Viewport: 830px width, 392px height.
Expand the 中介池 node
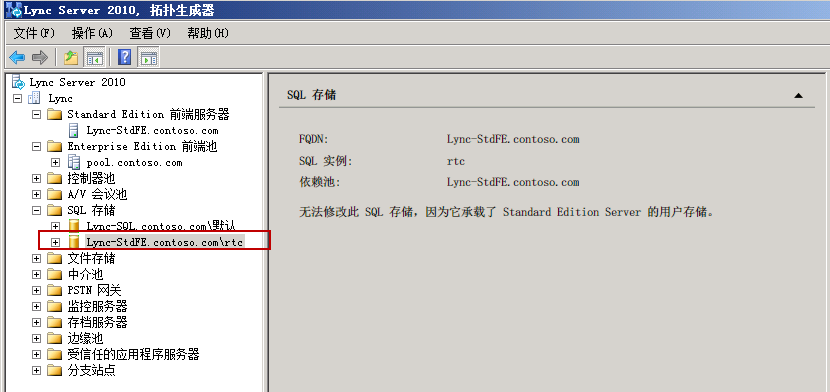pos(37,274)
